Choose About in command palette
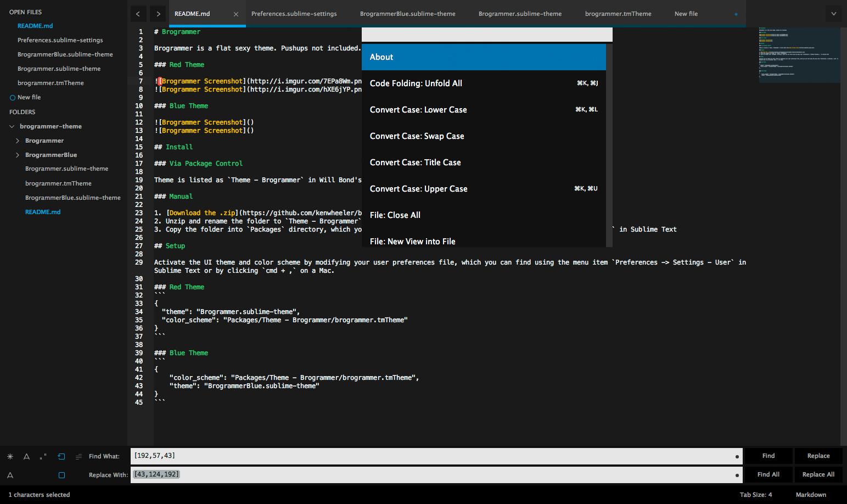Image resolution: width=847 pixels, height=504 pixels. pos(484,57)
